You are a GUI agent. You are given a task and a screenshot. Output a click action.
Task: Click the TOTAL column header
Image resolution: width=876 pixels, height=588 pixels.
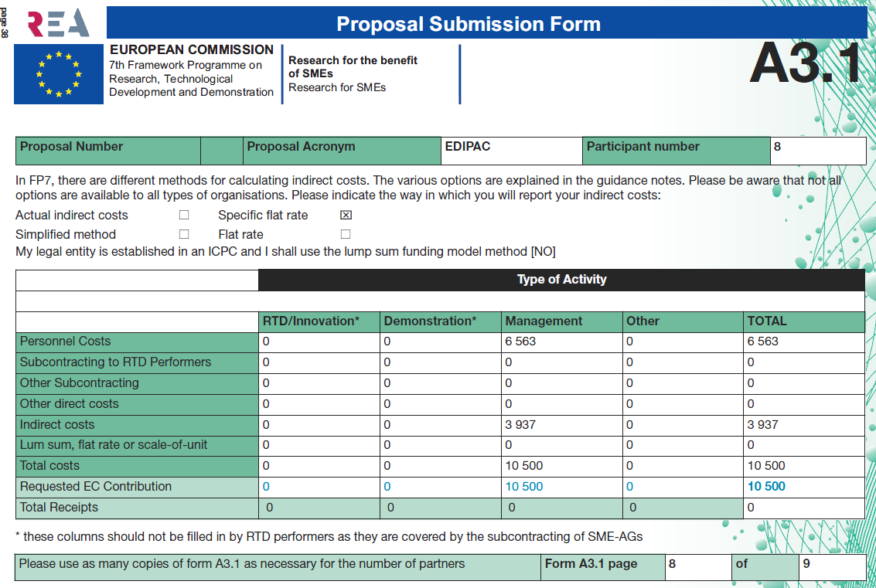804,321
